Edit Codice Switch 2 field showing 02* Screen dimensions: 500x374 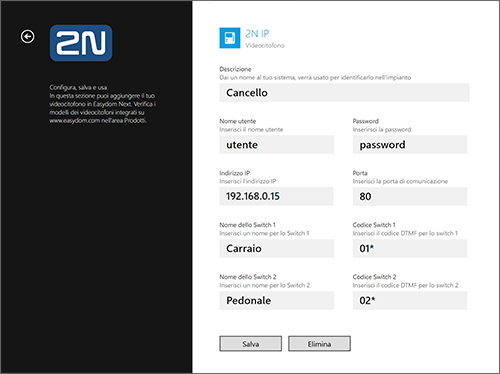click(x=410, y=300)
